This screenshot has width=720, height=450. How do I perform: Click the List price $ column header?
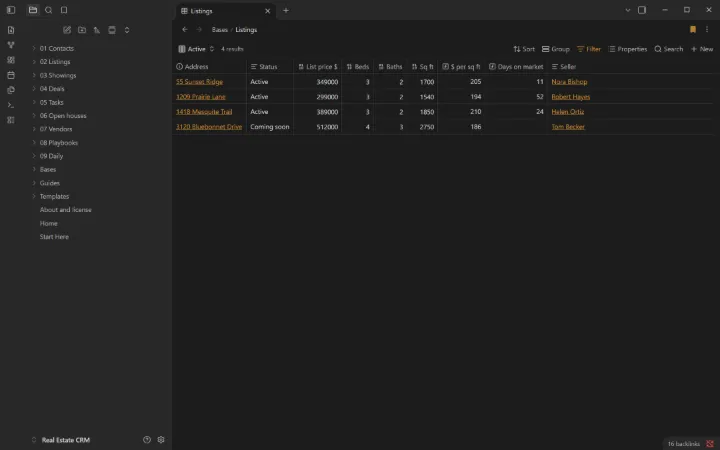tap(318, 67)
